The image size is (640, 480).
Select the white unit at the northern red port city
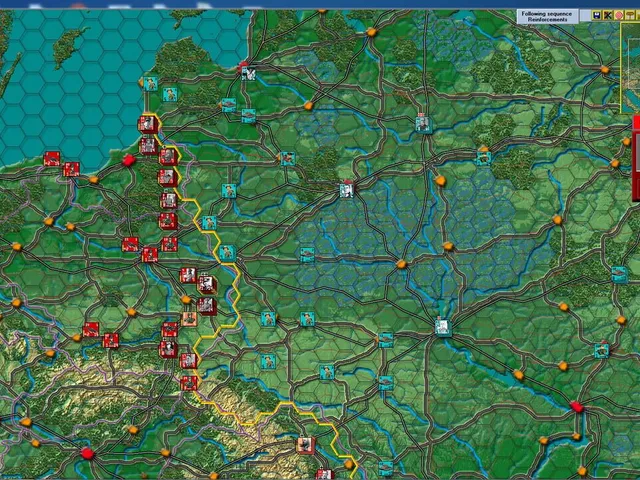248,73
